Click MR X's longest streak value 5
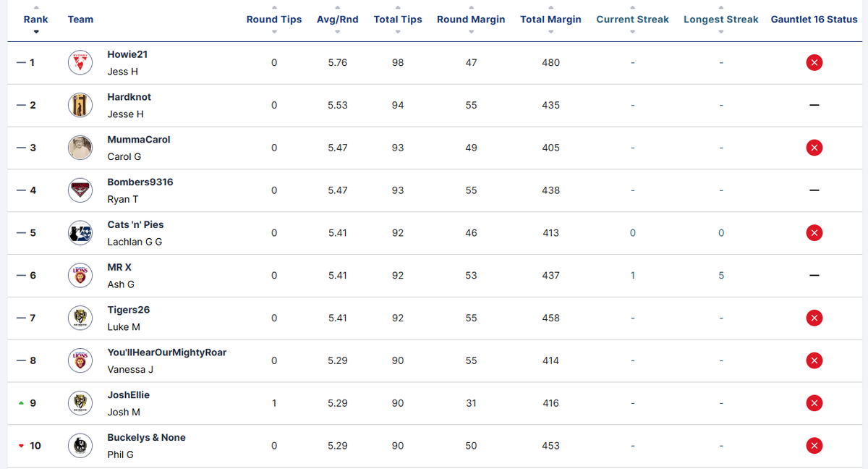The width and height of the screenshot is (868, 469). [x=721, y=276]
